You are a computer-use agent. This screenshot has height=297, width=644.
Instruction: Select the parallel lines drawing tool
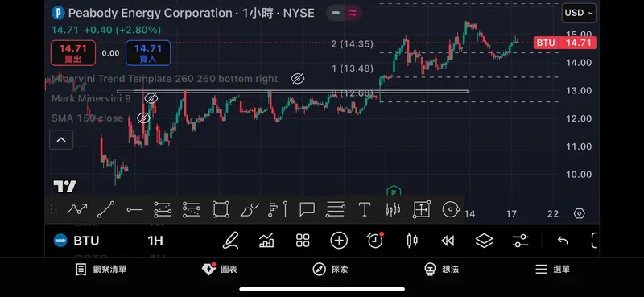tap(336, 209)
